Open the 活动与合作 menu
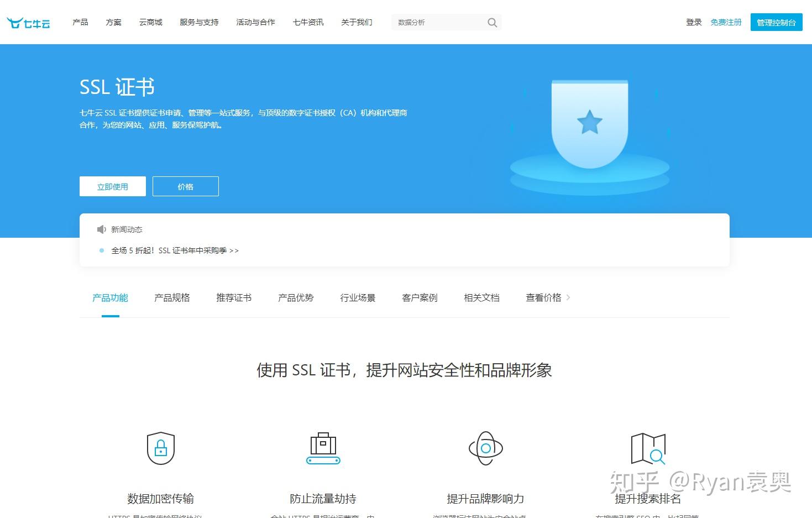Image resolution: width=812 pixels, height=518 pixels. pos(255,22)
